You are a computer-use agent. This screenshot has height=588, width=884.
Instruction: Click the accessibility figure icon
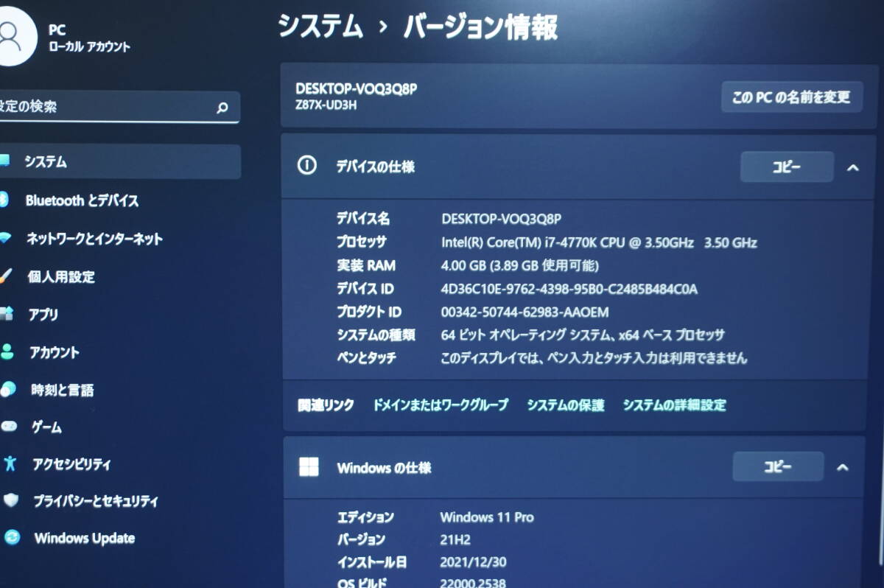(x=10, y=463)
